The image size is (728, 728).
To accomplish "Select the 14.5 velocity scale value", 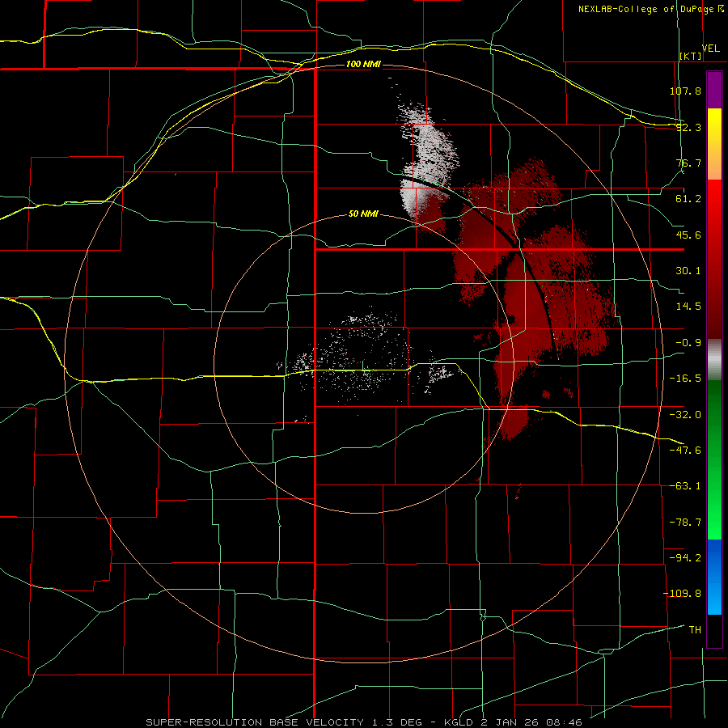I will click(x=688, y=307).
